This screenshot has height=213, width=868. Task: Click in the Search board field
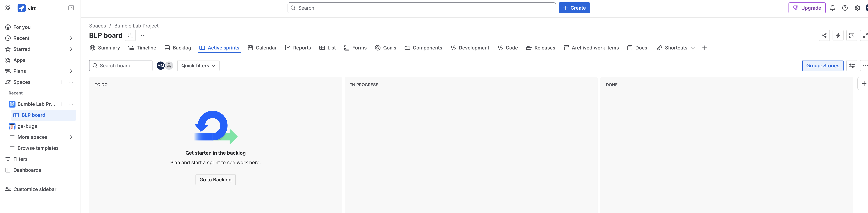(121, 66)
